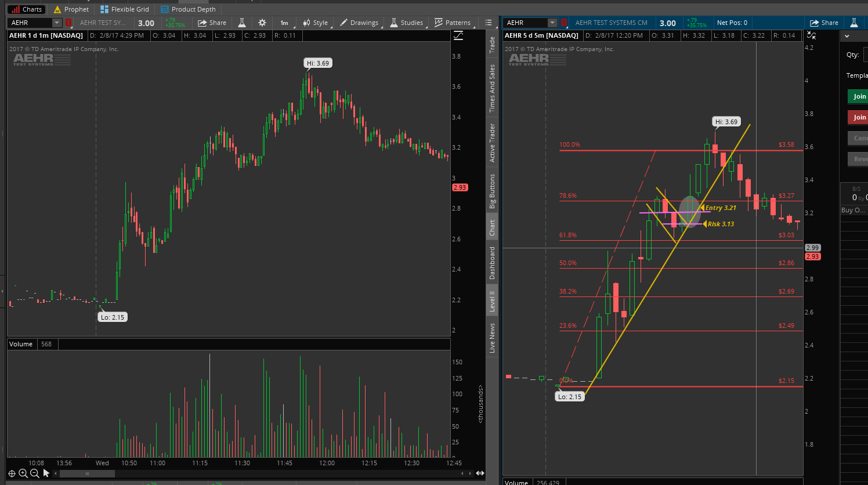
Task: Open the Big Buttons side tab
Action: tap(492, 191)
